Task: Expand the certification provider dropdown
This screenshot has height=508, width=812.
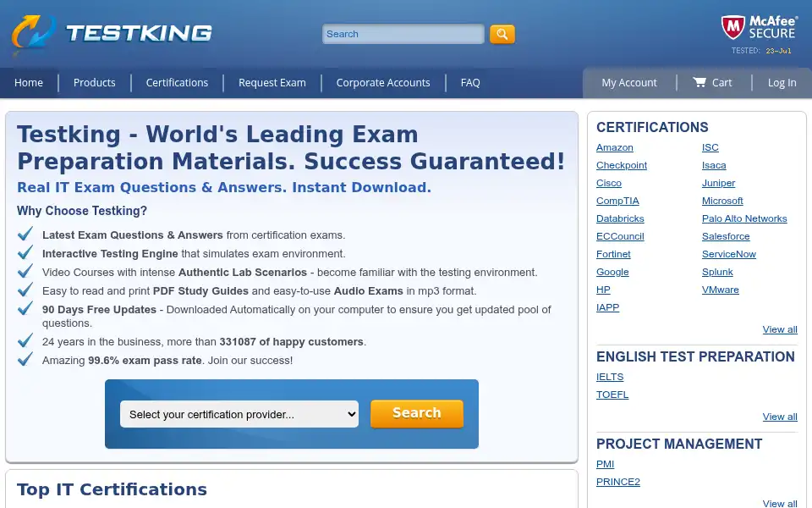Action: [x=239, y=414]
